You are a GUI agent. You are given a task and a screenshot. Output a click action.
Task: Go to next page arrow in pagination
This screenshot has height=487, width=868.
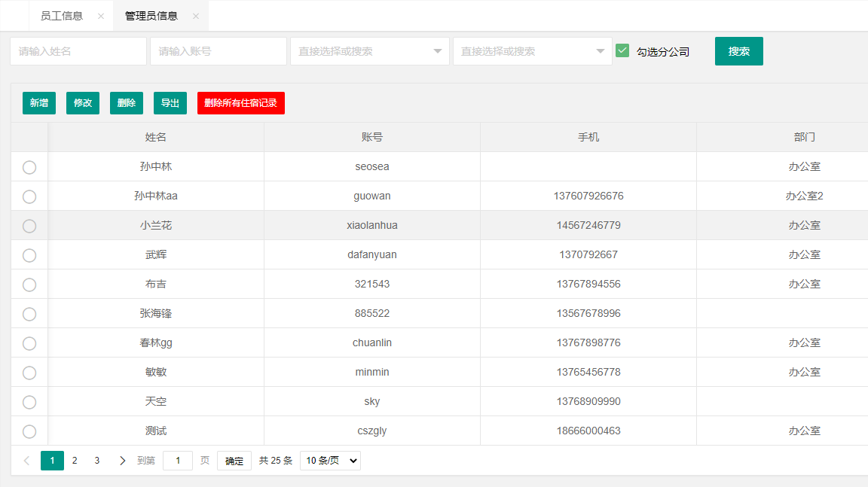(x=123, y=461)
